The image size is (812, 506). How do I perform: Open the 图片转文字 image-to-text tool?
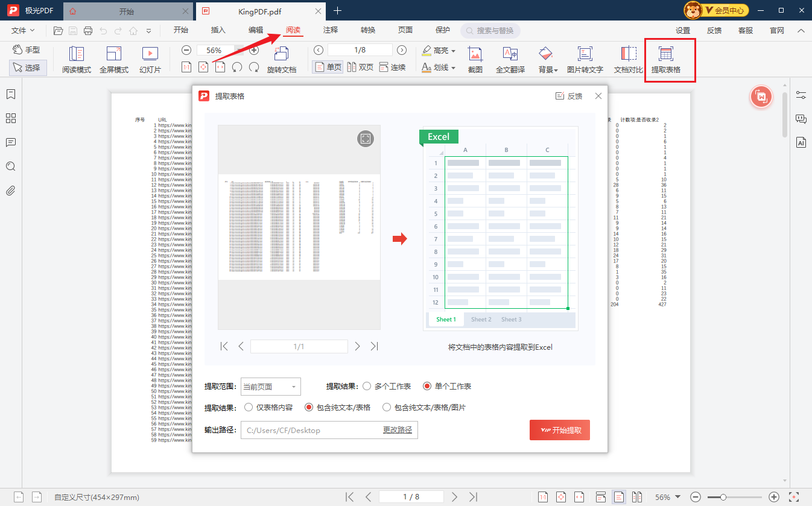click(x=585, y=59)
